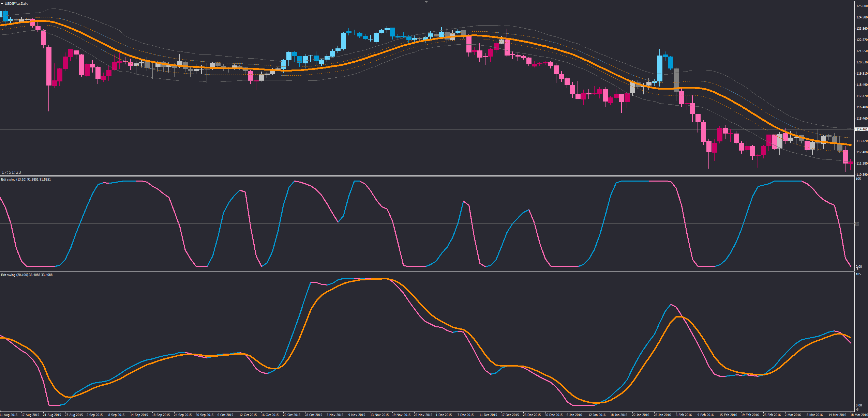This screenshot has height=418, width=868.
Task: Click the USDJPY.a,Daily chart title
Action: click(16, 3)
